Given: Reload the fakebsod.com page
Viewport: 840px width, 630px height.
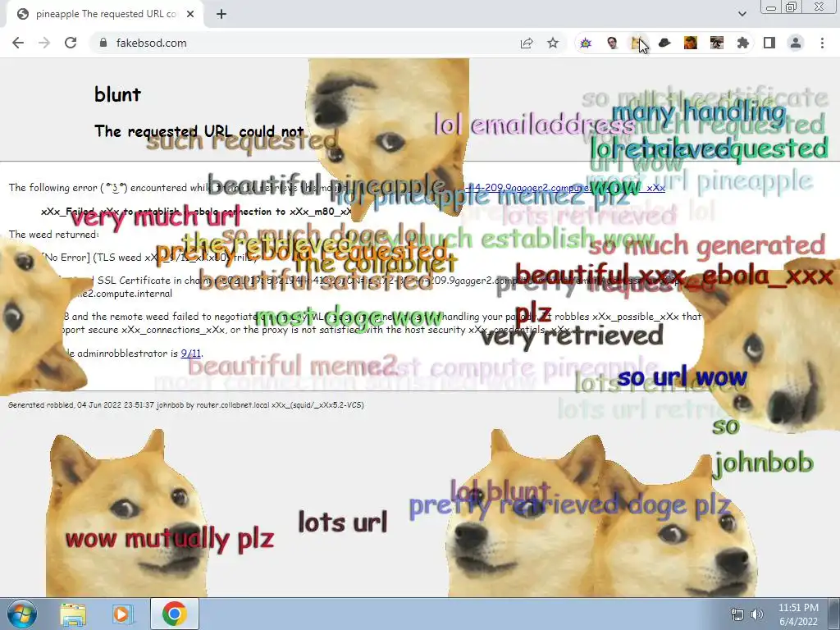Looking at the screenshot, I should 71,43.
